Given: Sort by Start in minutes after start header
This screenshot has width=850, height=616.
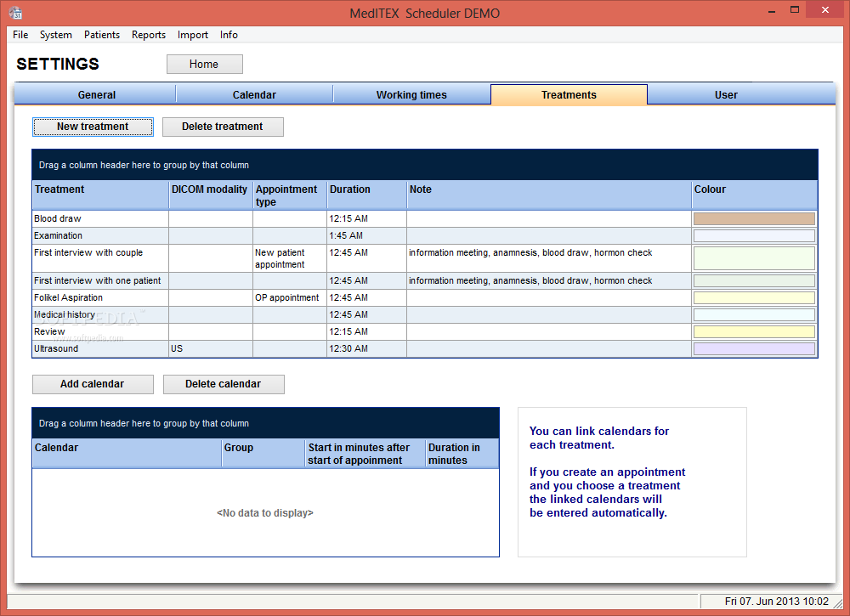Looking at the screenshot, I should click(x=365, y=454).
